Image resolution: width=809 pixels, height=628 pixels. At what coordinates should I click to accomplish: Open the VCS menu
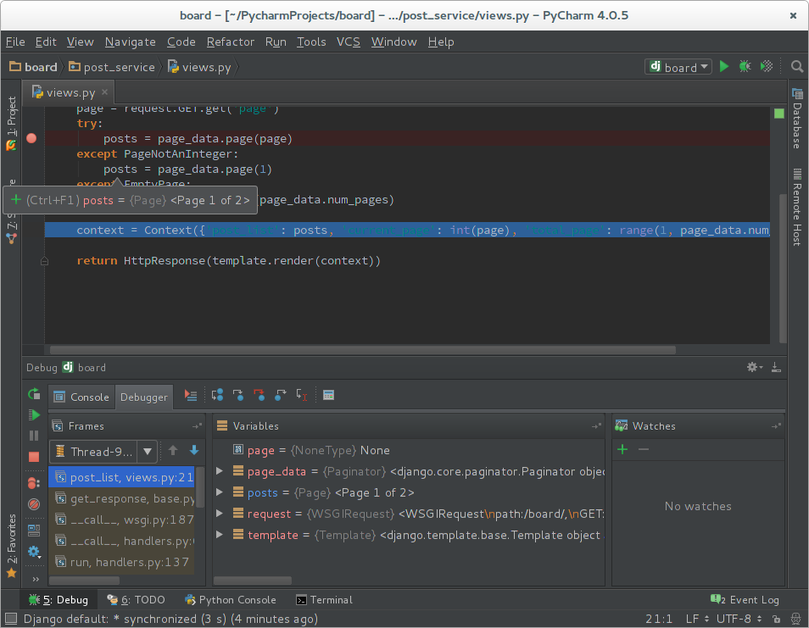pyautogui.click(x=348, y=42)
